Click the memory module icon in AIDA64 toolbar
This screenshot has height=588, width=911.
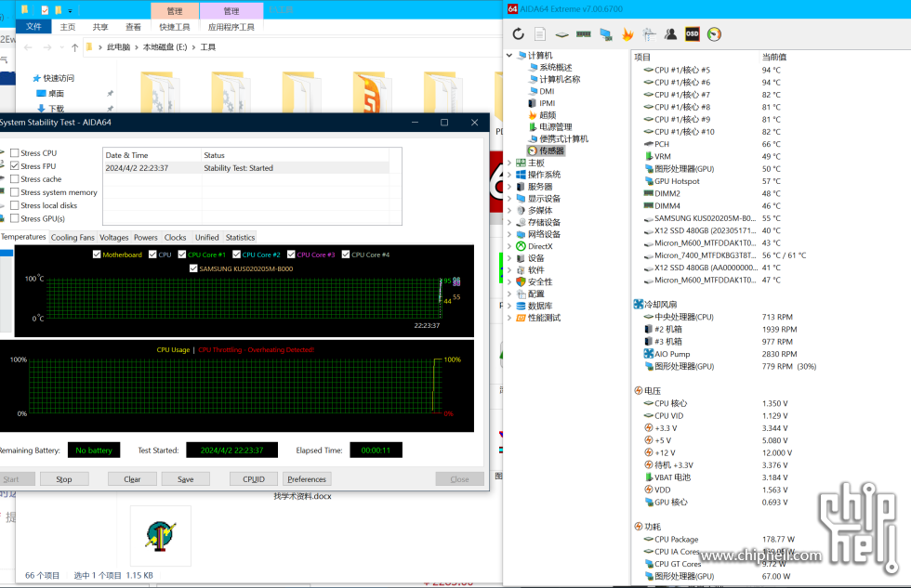pyautogui.click(x=584, y=34)
